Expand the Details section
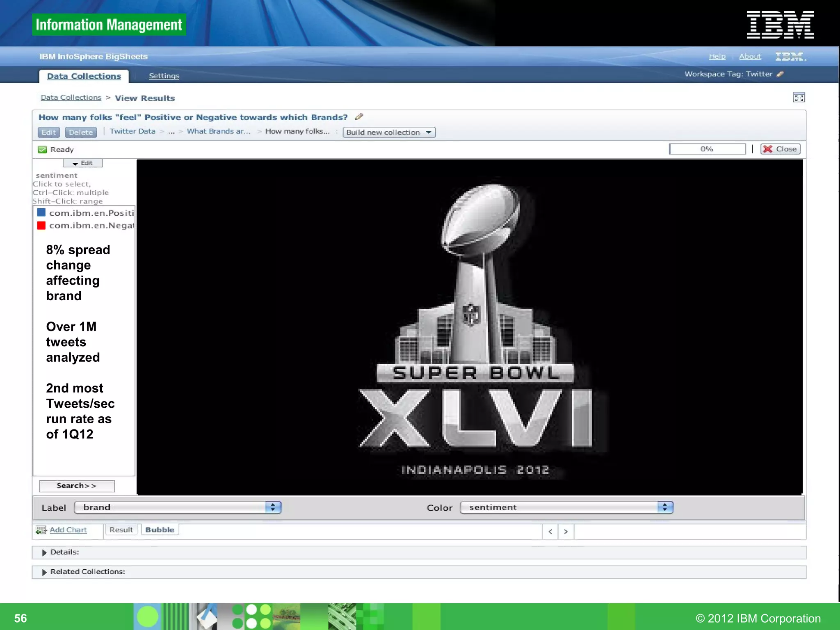This screenshot has width=840, height=630. coord(44,552)
